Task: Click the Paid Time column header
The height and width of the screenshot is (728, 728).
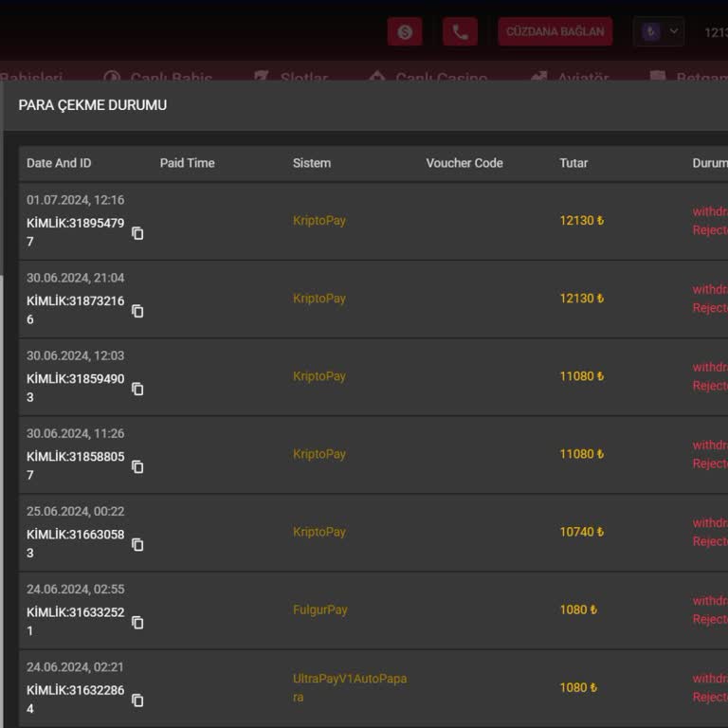Action: pos(187,163)
